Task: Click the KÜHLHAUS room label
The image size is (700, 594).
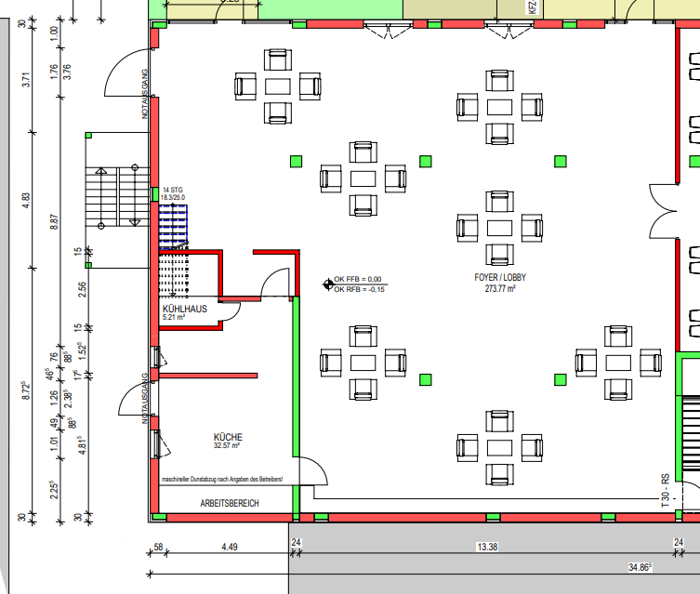Action: coord(185,309)
